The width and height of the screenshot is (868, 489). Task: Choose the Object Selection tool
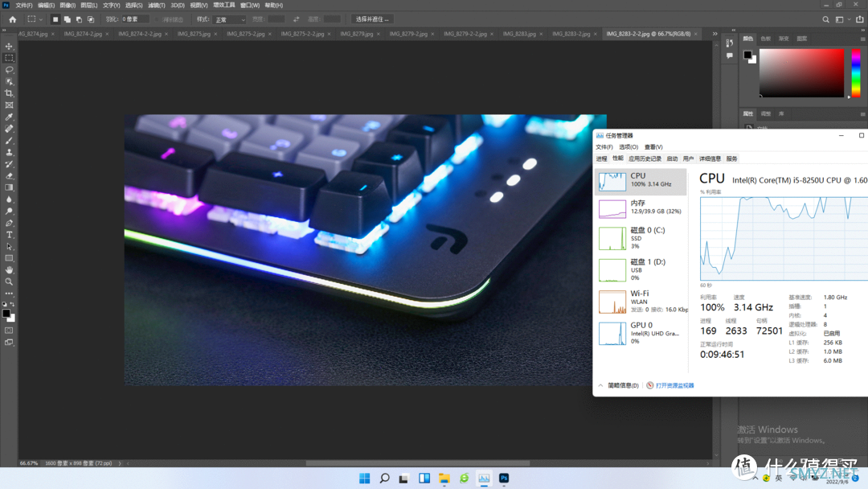tap(9, 81)
